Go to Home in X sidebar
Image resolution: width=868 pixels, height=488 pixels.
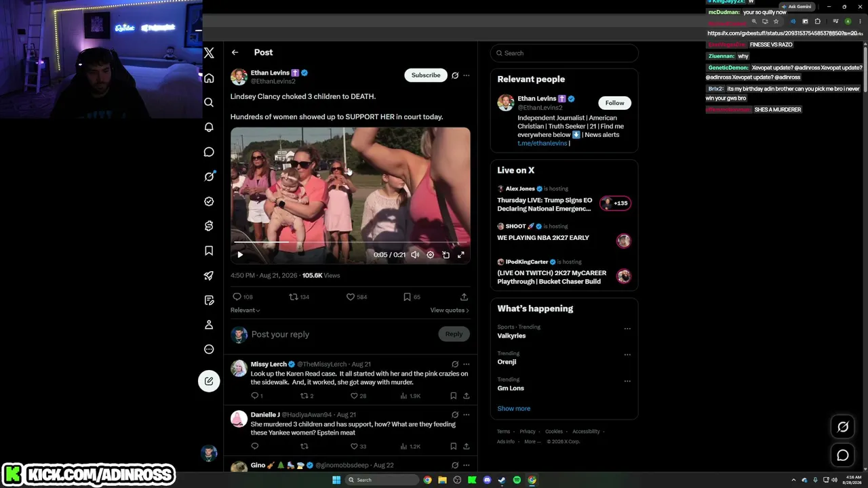209,78
